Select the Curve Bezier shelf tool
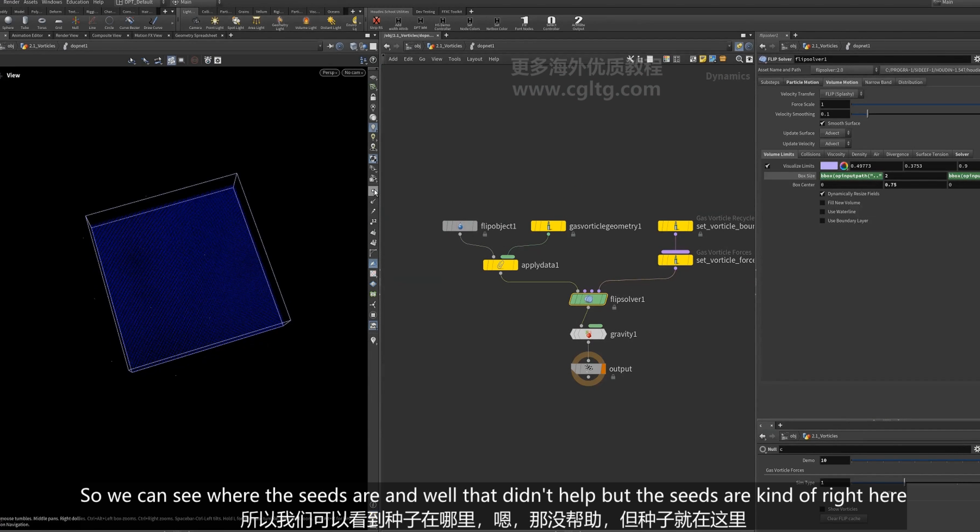This screenshot has height=532, width=980. [x=130, y=22]
